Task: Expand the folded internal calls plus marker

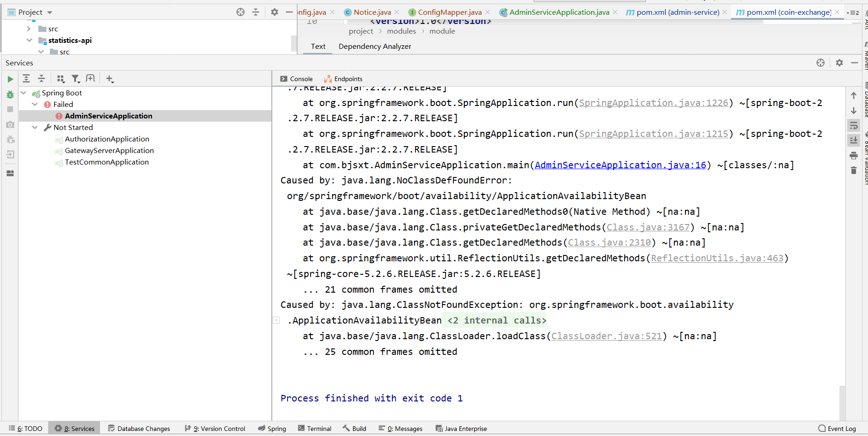Action: pyautogui.click(x=276, y=320)
